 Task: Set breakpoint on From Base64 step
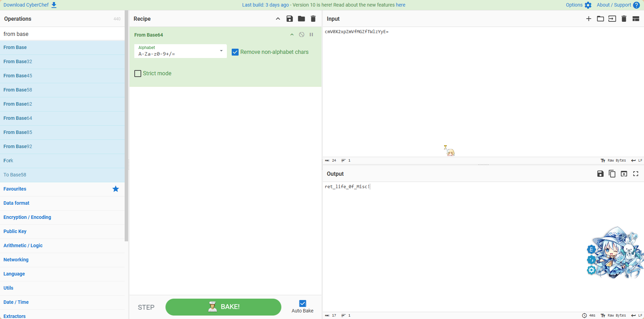pyautogui.click(x=311, y=35)
